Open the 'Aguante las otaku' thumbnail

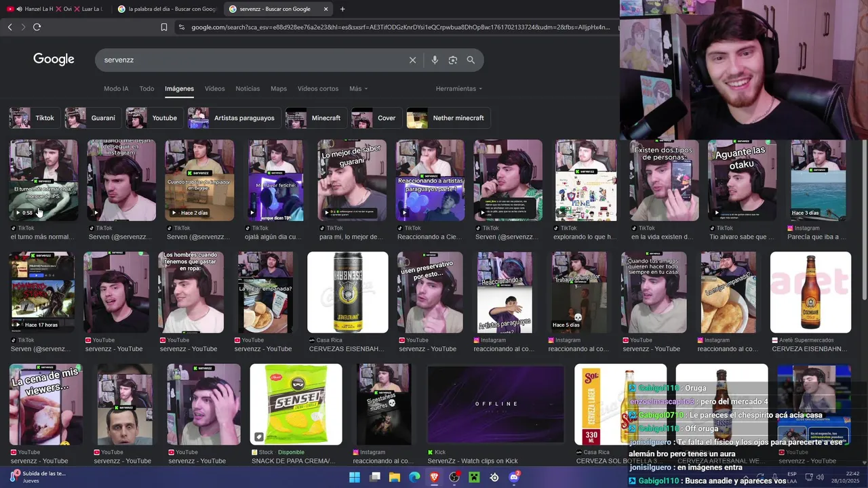pos(743,180)
